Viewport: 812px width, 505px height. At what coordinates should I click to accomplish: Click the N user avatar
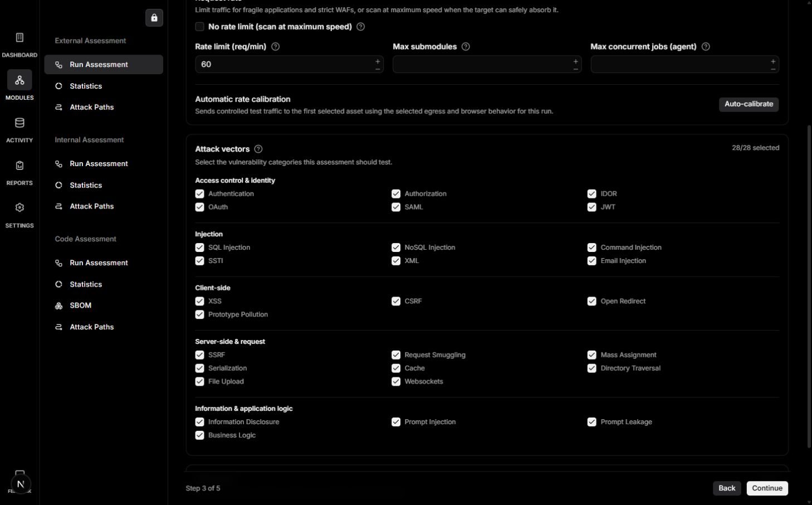point(21,484)
